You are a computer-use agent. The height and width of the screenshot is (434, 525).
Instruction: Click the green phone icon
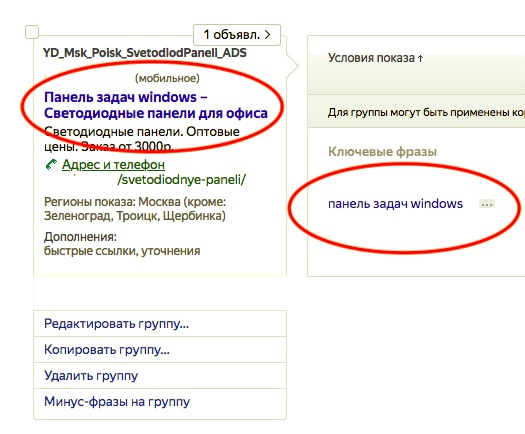51,164
